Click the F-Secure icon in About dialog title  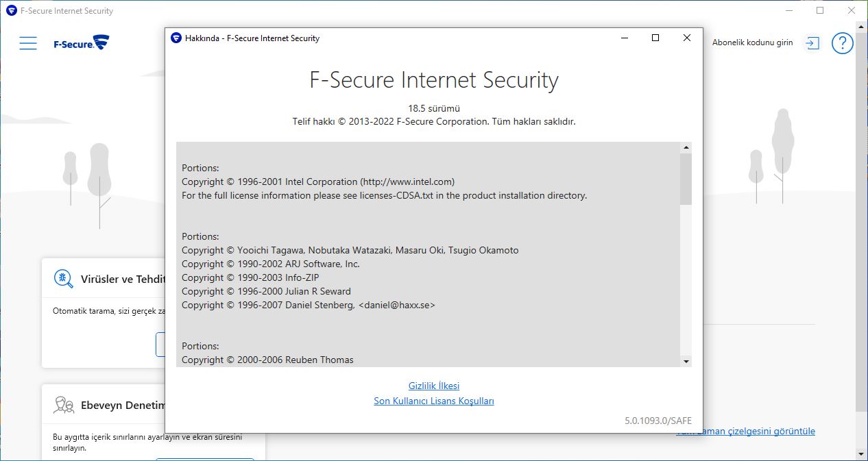176,38
